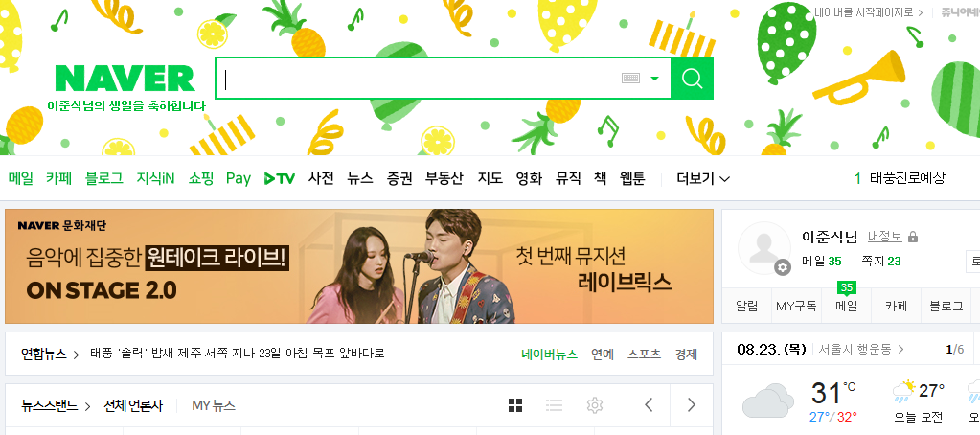Go to next newsstand page
Viewport: 980px width, 435px height.
tap(692, 405)
